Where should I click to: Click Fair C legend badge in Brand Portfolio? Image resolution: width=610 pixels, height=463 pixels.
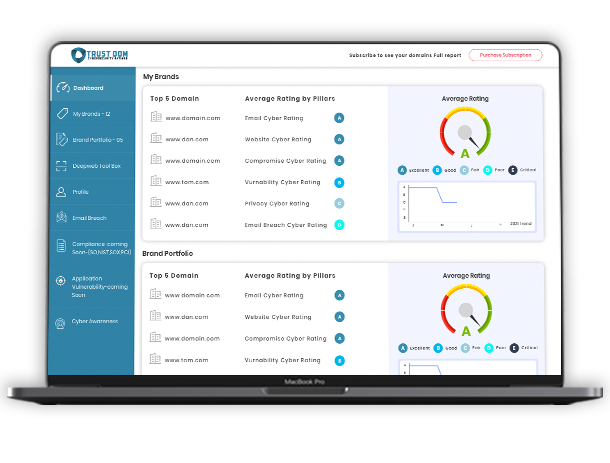click(x=465, y=348)
